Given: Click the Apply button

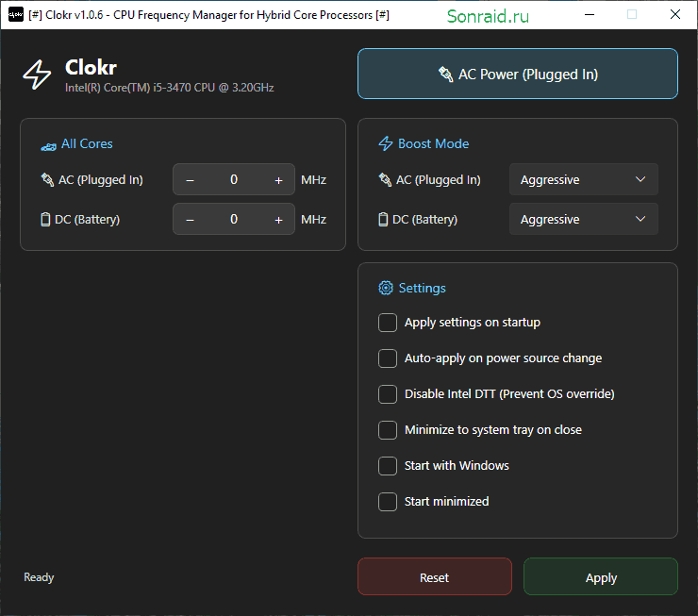Looking at the screenshot, I should tap(601, 576).
